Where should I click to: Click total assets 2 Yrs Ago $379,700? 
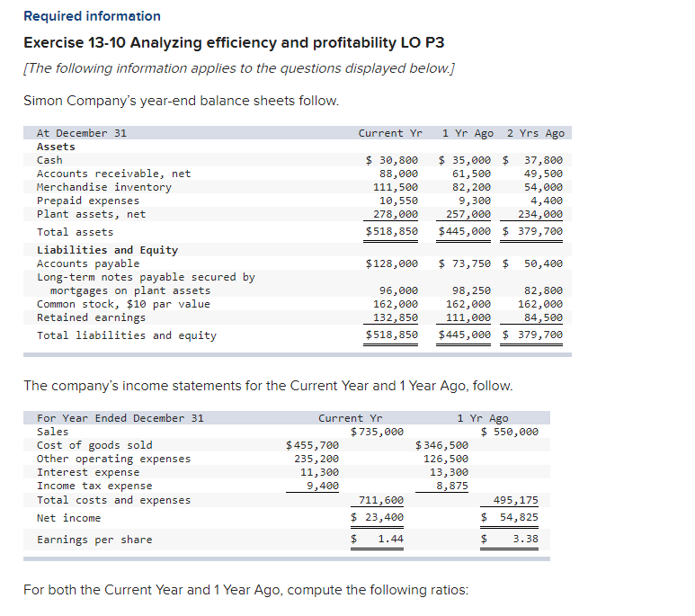coord(532,231)
